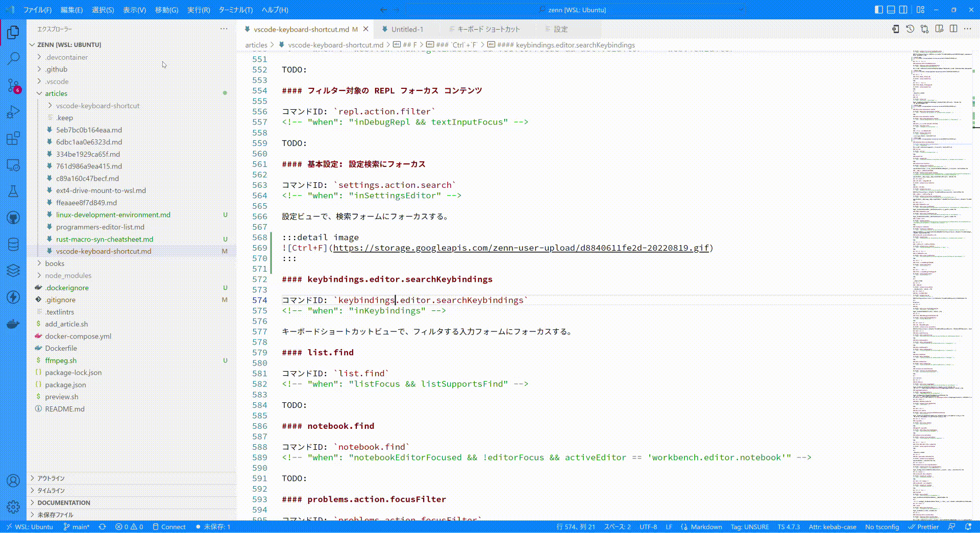This screenshot has height=533, width=980.
Task: Click the articles breadcrumb segment
Action: click(256, 45)
